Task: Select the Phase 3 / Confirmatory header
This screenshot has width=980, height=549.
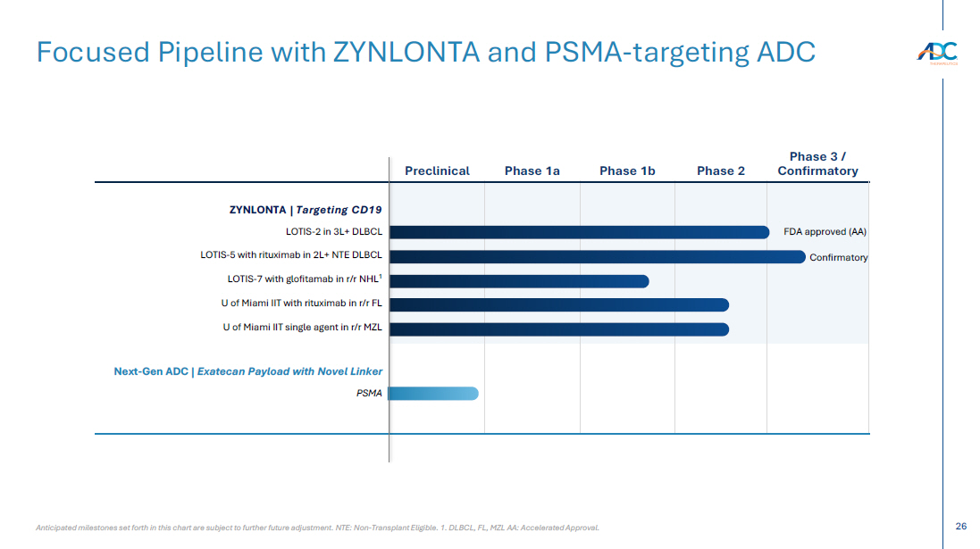Action: (817, 163)
